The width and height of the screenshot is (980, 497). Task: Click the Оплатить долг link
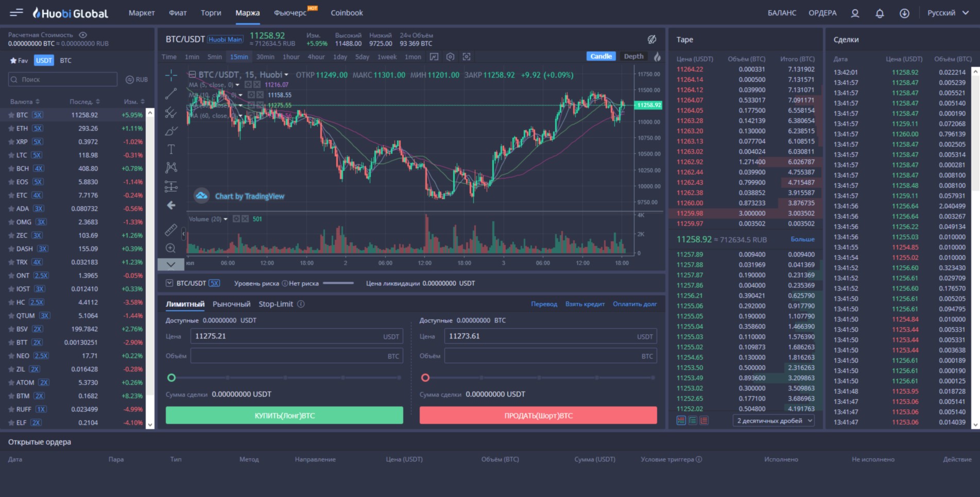(x=634, y=304)
